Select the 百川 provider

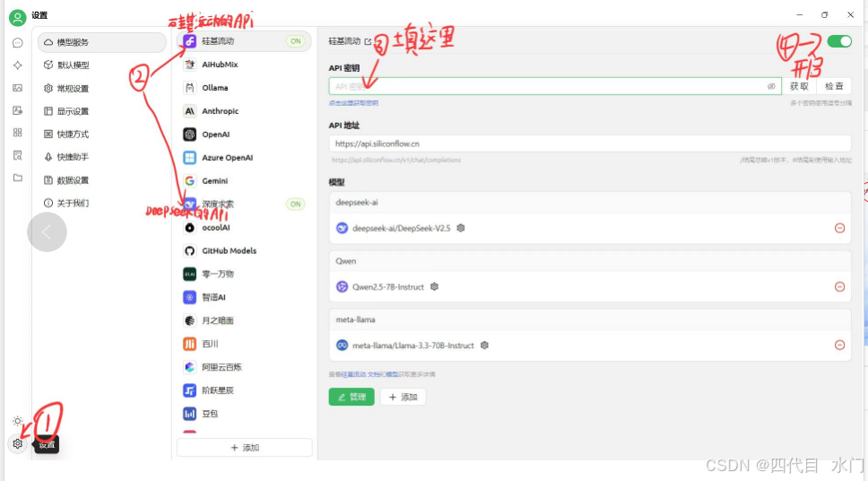click(x=244, y=344)
